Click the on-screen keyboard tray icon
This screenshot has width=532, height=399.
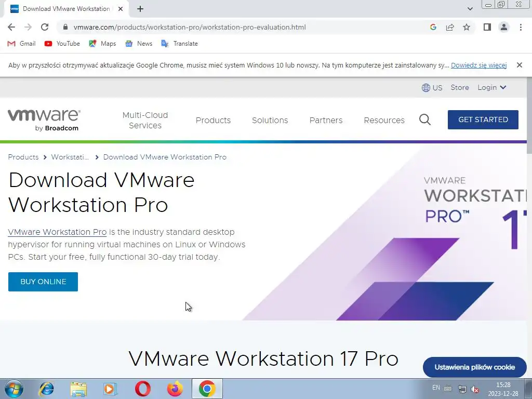coord(448,389)
